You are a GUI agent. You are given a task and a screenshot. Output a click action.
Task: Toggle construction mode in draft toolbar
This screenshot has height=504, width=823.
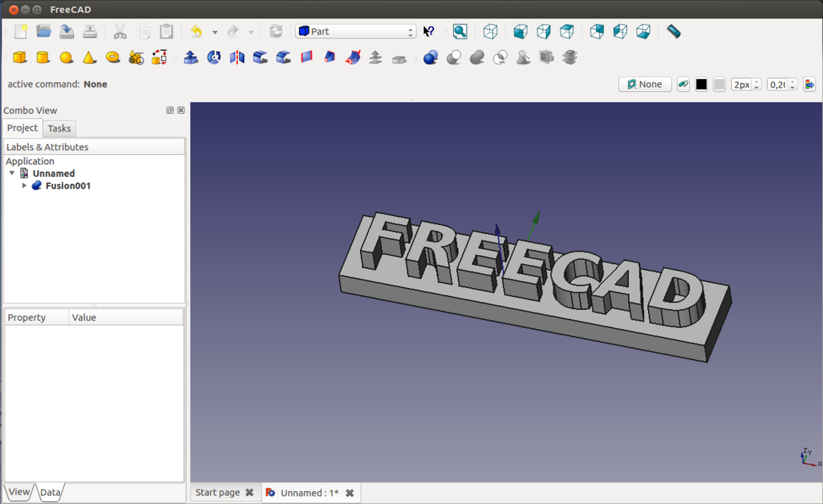click(683, 84)
